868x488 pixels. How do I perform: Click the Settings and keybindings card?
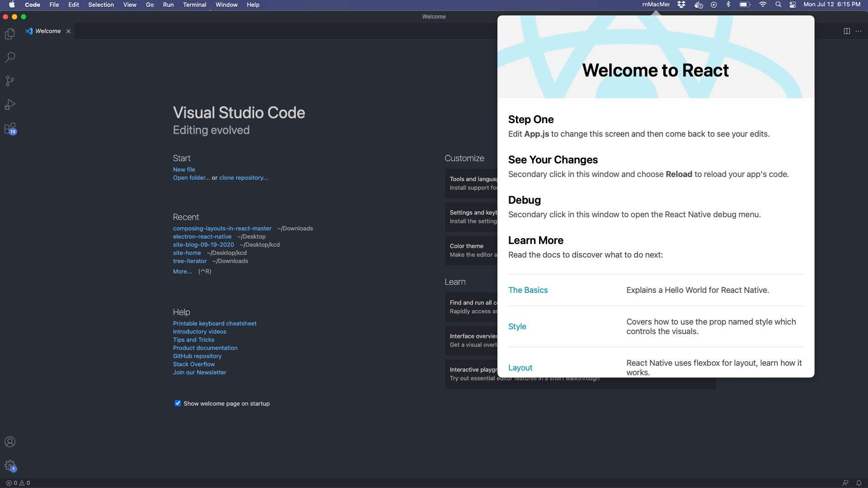tap(471, 217)
